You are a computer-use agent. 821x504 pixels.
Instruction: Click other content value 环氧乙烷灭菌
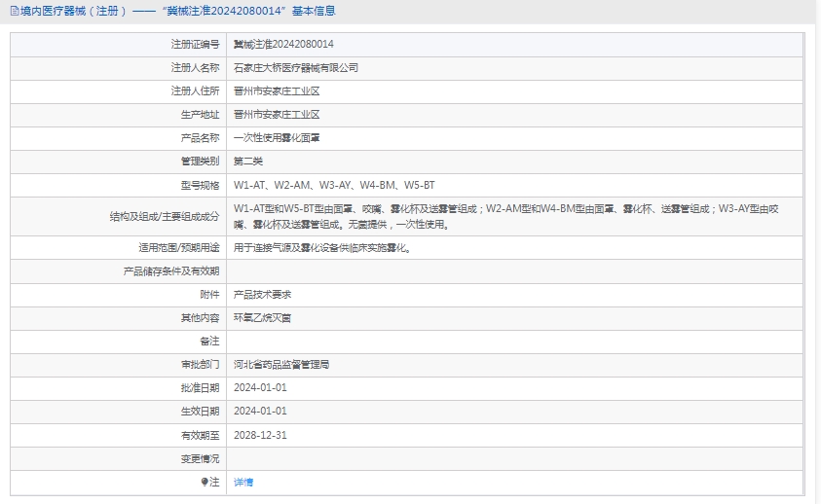tap(262, 317)
